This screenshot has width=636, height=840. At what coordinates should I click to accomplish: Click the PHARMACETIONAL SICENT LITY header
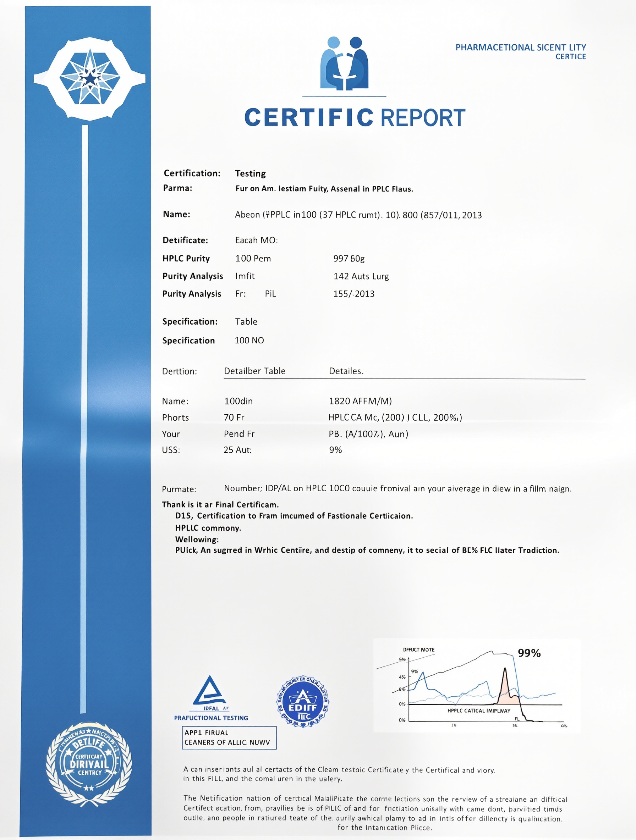coord(521,48)
